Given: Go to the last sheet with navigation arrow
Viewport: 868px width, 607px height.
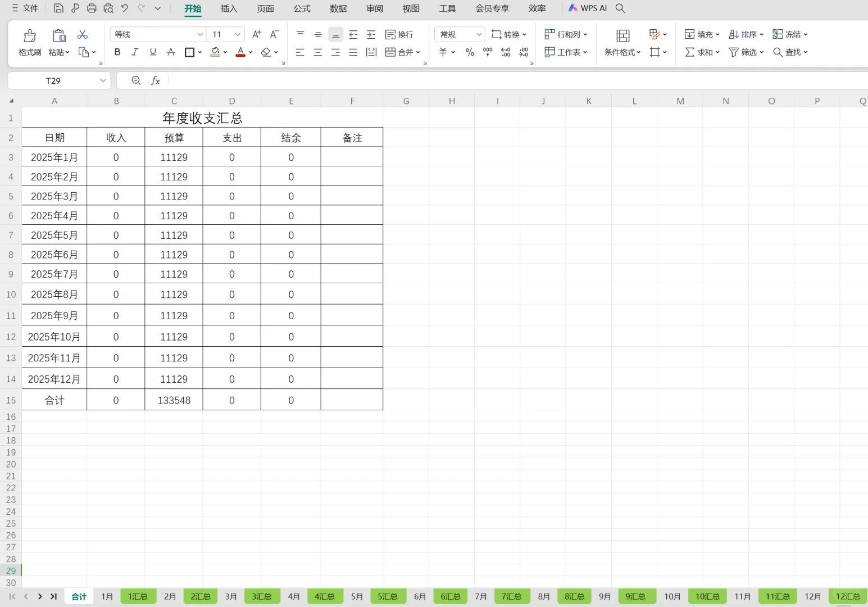Looking at the screenshot, I should 53,596.
